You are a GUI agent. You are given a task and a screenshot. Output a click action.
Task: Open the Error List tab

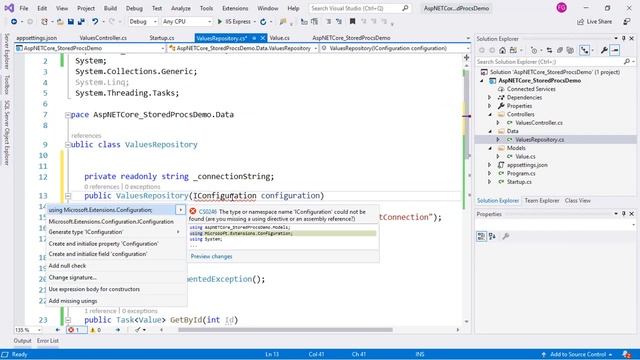tap(48, 340)
